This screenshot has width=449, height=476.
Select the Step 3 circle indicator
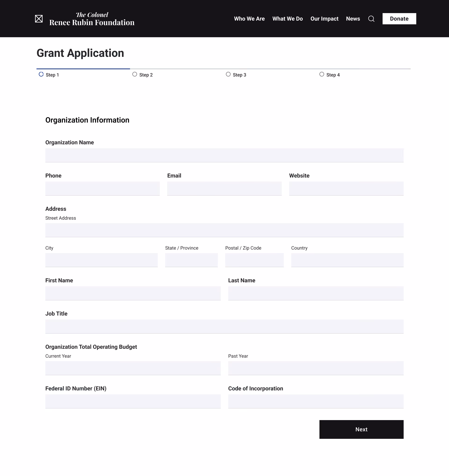click(x=228, y=74)
